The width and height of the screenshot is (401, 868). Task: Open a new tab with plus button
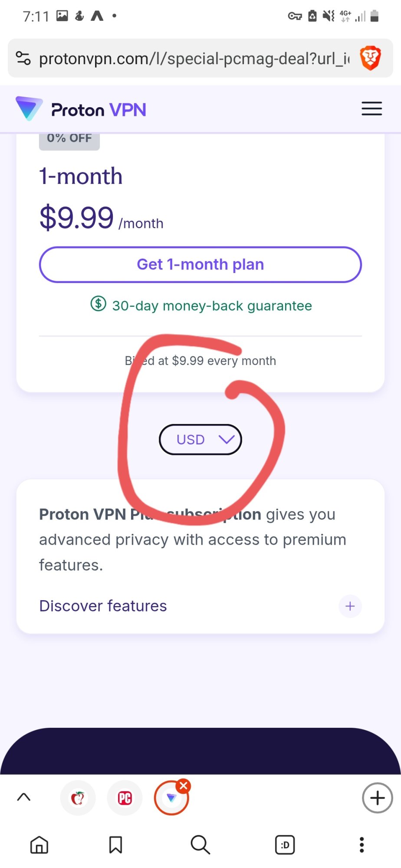(x=377, y=798)
